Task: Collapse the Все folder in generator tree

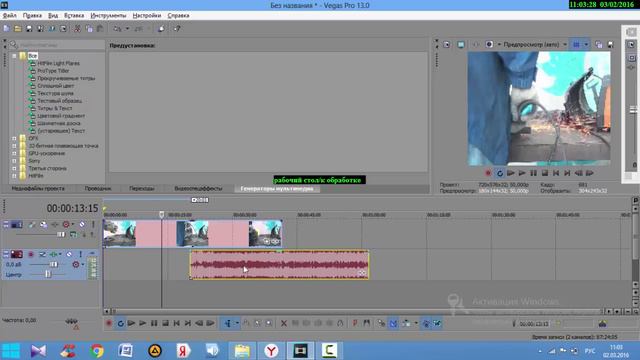Action: point(14,56)
